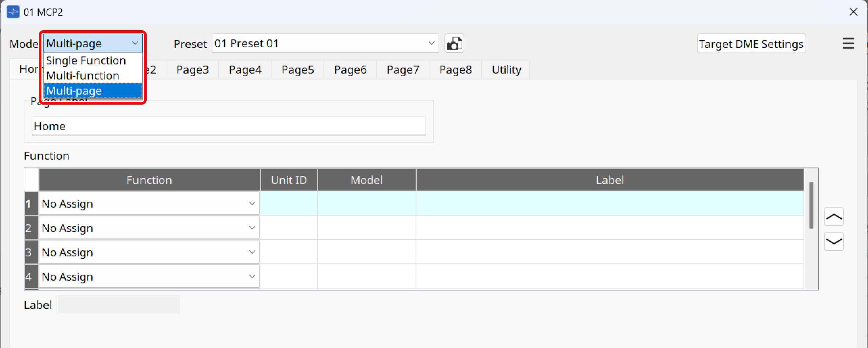Viewport: 868px width, 348px height.
Task: Select the Page Label text field showing Home
Action: coord(229,126)
